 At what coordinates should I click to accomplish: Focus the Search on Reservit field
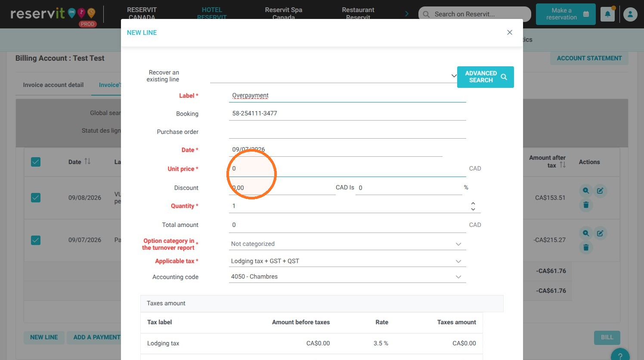(475, 14)
